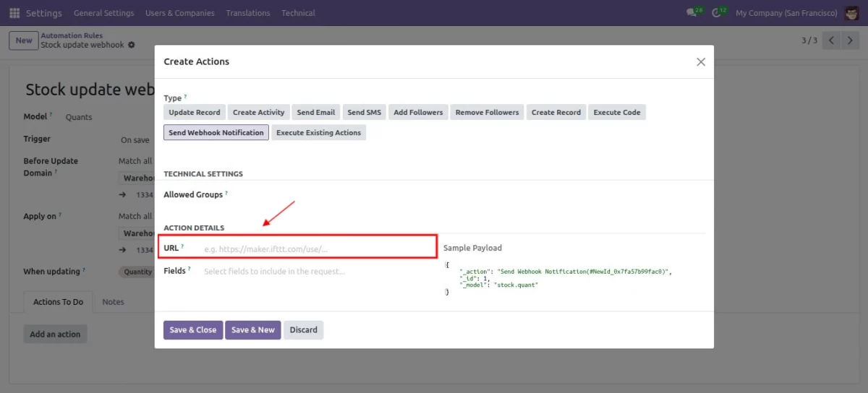This screenshot has height=393, width=868.
Task: Select Execute Code action type
Action: pos(616,113)
